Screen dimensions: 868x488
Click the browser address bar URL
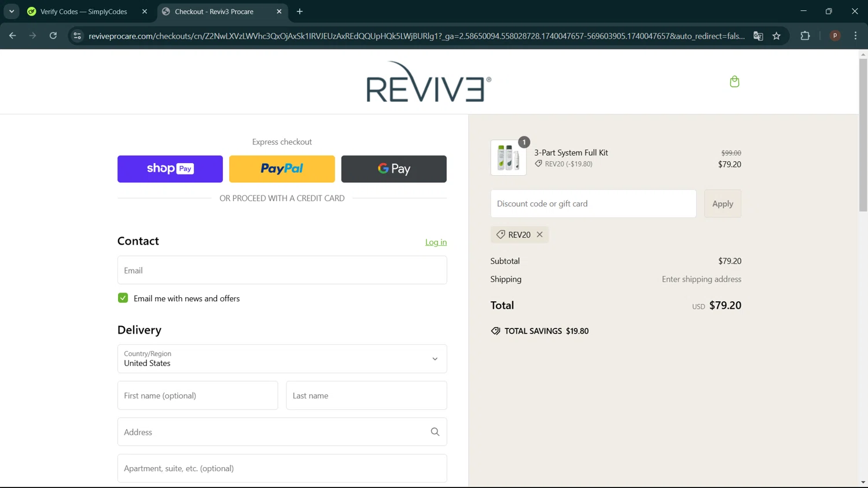pos(417,36)
